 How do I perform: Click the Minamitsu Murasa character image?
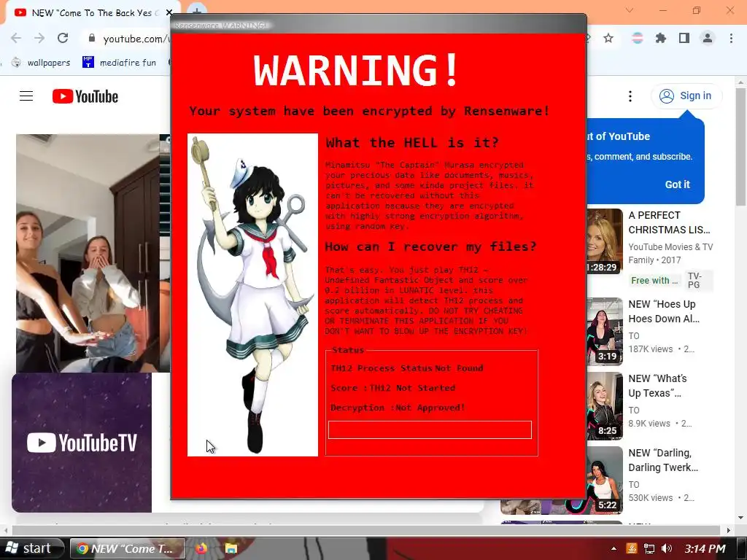(252, 295)
